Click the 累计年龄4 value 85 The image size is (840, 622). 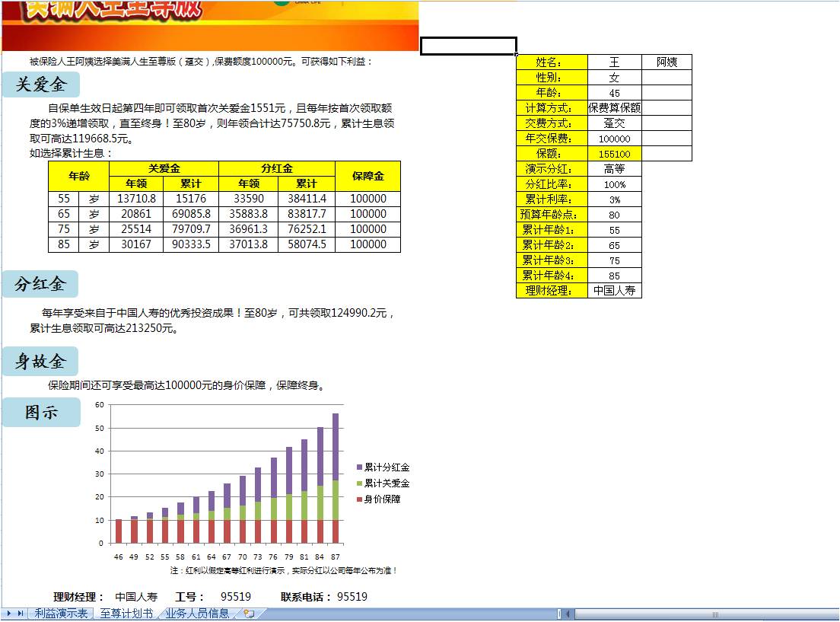615,276
